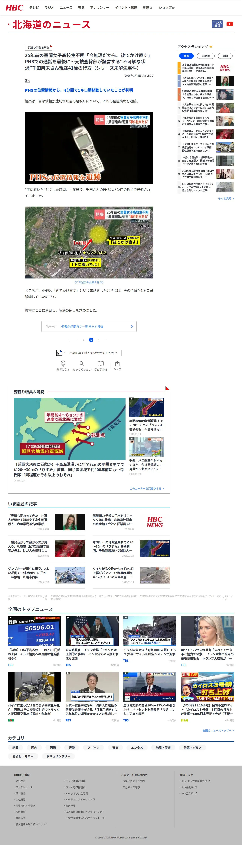Select the 新着 category chip
Image resolution: width=242 pixels, height=868 pixels.
[15, 747]
